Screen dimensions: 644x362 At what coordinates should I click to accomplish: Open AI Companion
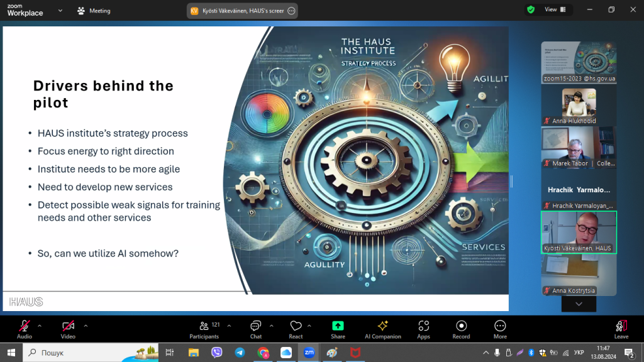(x=382, y=329)
